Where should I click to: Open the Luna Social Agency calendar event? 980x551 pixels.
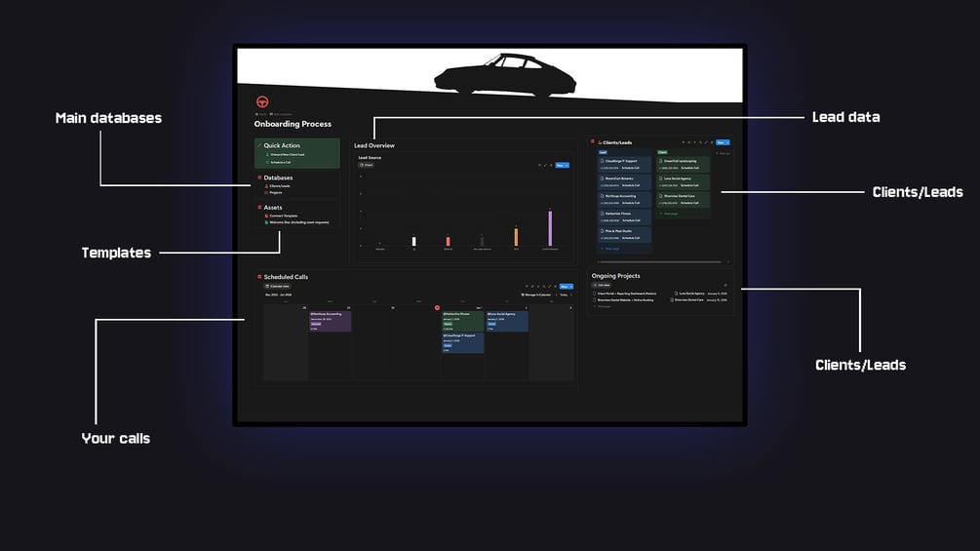(x=507, y=321)
